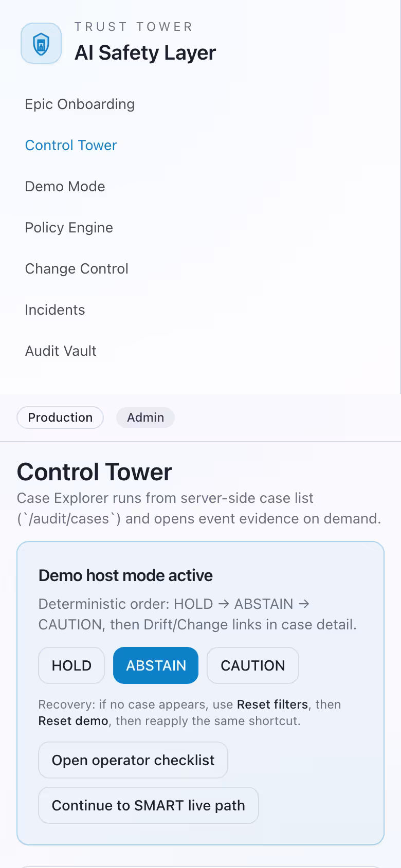This screenshot has height=868, width=401.
Task: Switch to the CAUTION case shortcut
Action: pyautogui.click(x=252, y=665)
